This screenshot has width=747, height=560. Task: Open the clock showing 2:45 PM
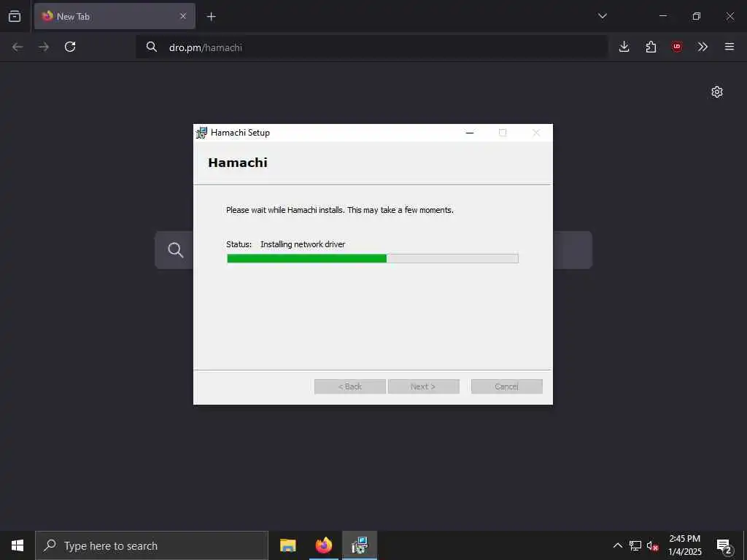click(684, 545)
